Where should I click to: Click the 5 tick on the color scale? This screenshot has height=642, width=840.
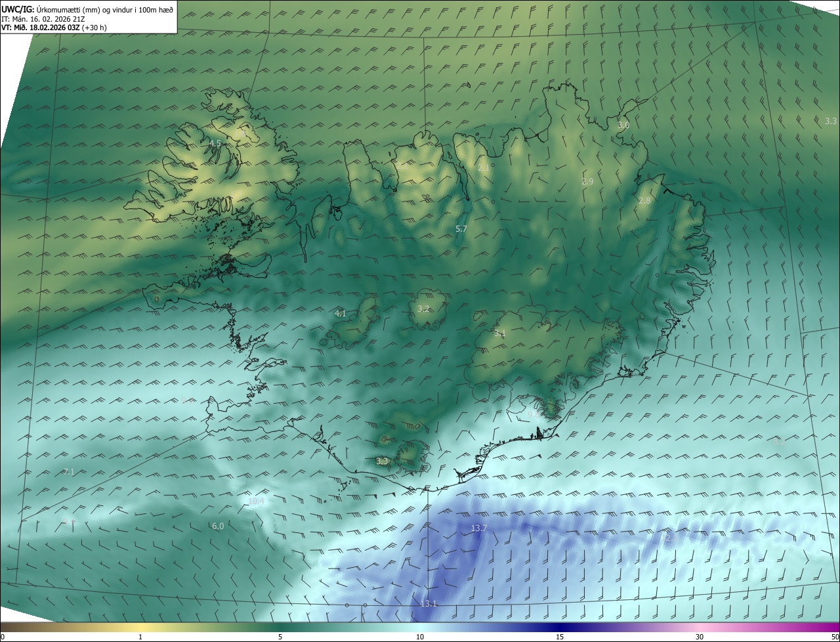[280, 637]
